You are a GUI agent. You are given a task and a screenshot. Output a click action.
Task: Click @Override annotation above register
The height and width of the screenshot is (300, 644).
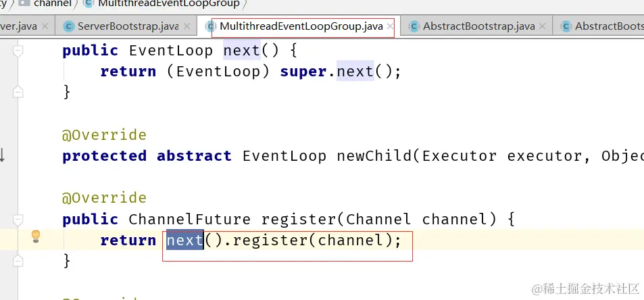pyautogui.click(x=104, y=198)
